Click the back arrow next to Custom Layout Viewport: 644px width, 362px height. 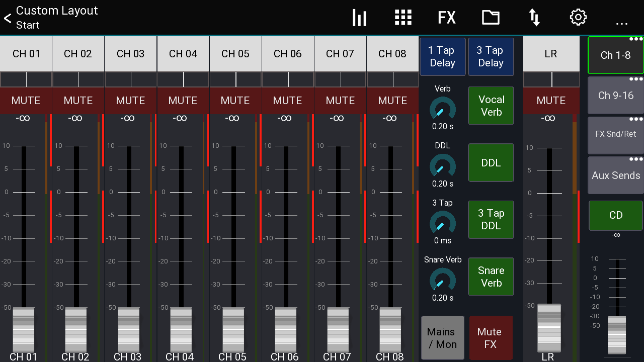point(7,18)
